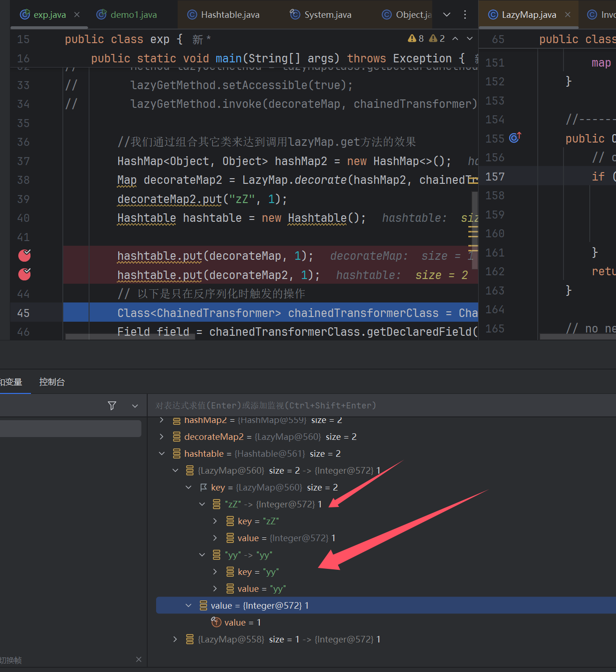Click the System.java file icon in tab

(295, 15)
